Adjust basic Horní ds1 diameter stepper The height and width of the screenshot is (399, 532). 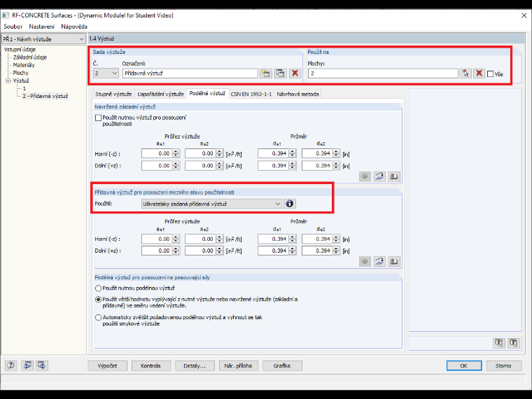coord(293,154)
